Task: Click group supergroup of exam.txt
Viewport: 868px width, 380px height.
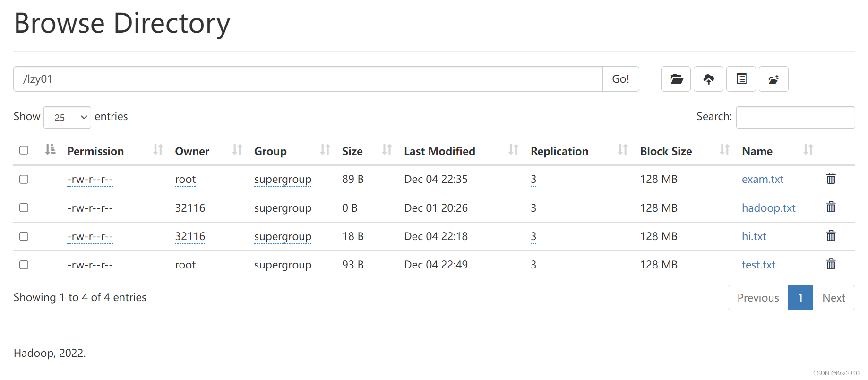Action: [x=283, y=180]
